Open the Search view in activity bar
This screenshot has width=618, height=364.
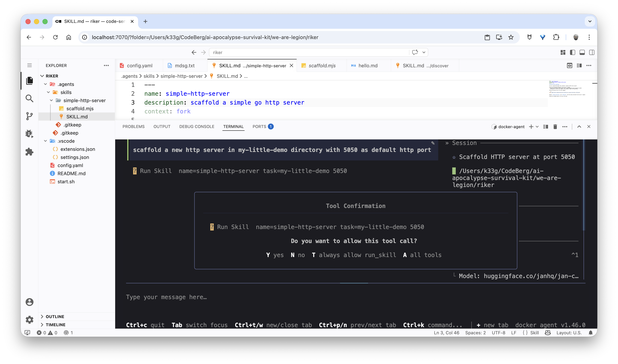[x=30, y=98]
